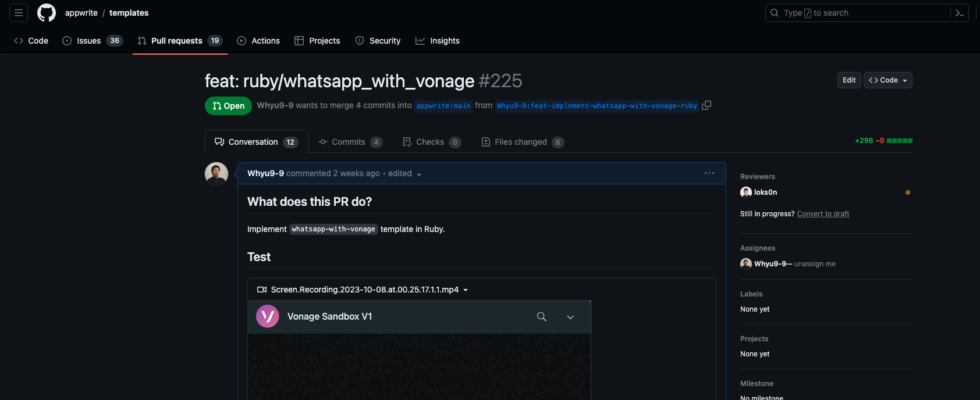This screenshot has height=400, width=980.
Task: Click the +296 −0 diffstat bar
Action: coord(883,141)
